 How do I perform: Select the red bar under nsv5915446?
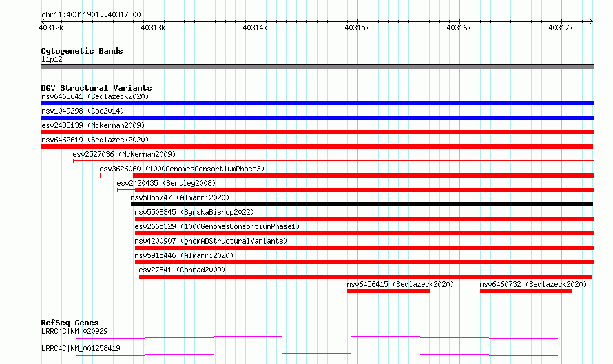[364, 262]
